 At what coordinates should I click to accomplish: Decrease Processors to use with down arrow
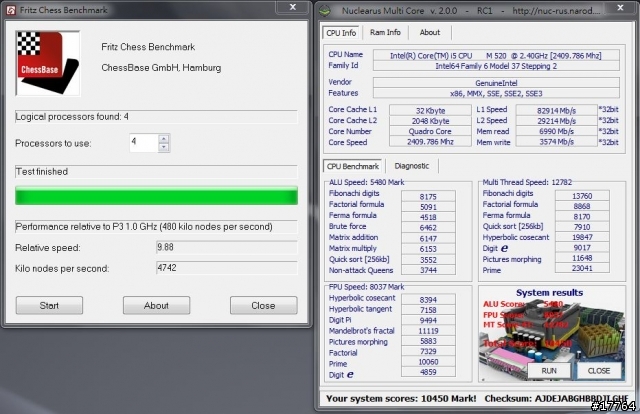pyautogui.click(x=164, y=147)
